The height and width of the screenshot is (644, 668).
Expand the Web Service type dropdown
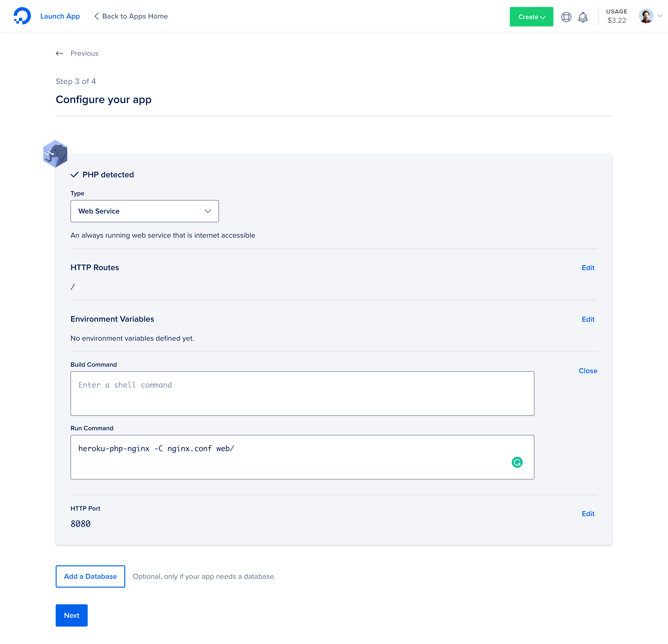pyautogui.click(x=145, y=211)
